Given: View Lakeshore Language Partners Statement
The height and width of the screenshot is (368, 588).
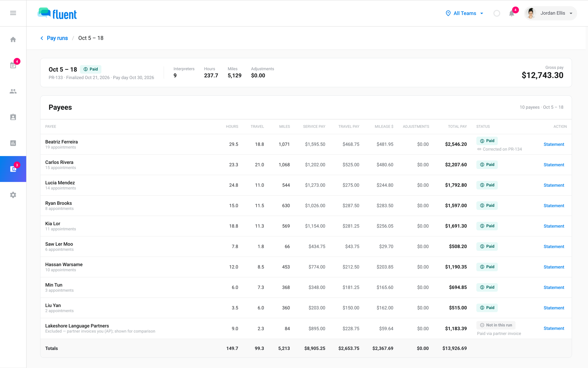Looking at the screenshot, I should pyautogui.click(x=554, y=328).
